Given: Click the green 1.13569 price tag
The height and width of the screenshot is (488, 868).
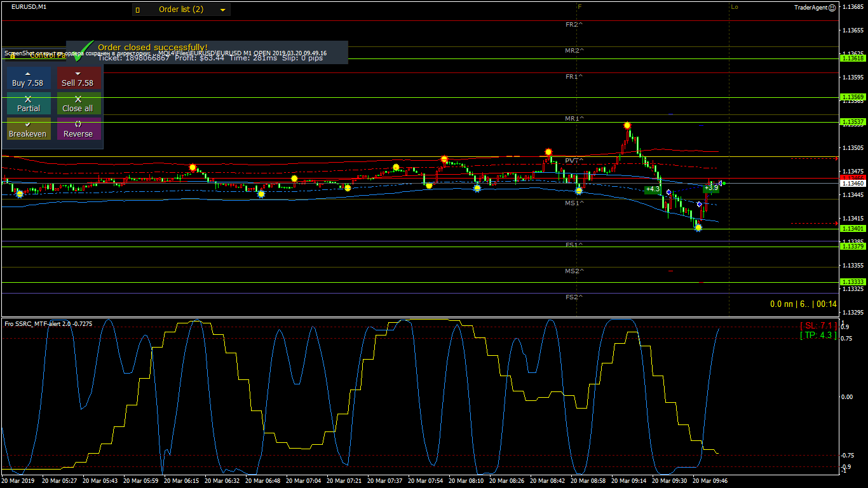Looking at the screenshot, I should tap(853, 97).
